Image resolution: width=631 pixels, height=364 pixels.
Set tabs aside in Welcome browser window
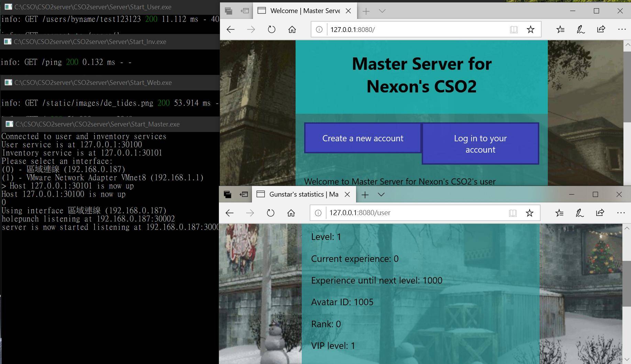[245, 11]
